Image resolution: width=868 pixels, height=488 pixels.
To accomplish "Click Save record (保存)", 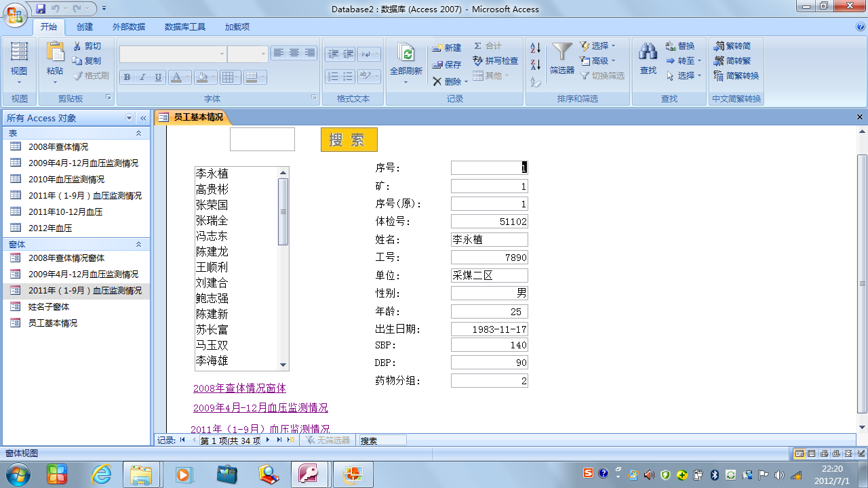I will point(446,64).
